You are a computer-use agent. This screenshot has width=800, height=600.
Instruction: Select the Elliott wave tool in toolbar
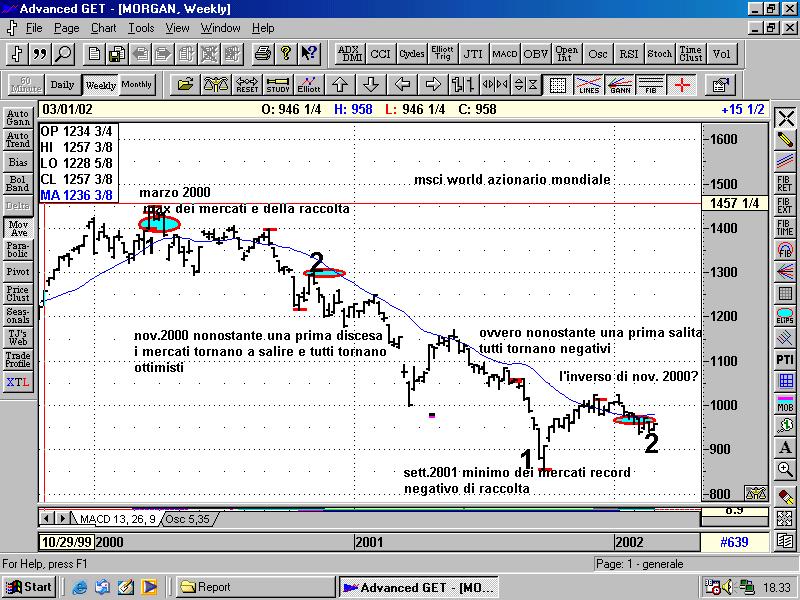tap(309, 84)
